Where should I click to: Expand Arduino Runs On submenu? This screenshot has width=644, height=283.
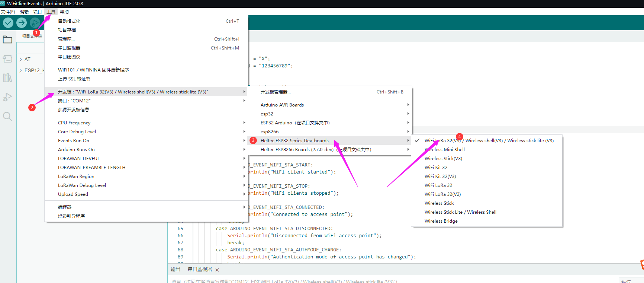[146, 150]
